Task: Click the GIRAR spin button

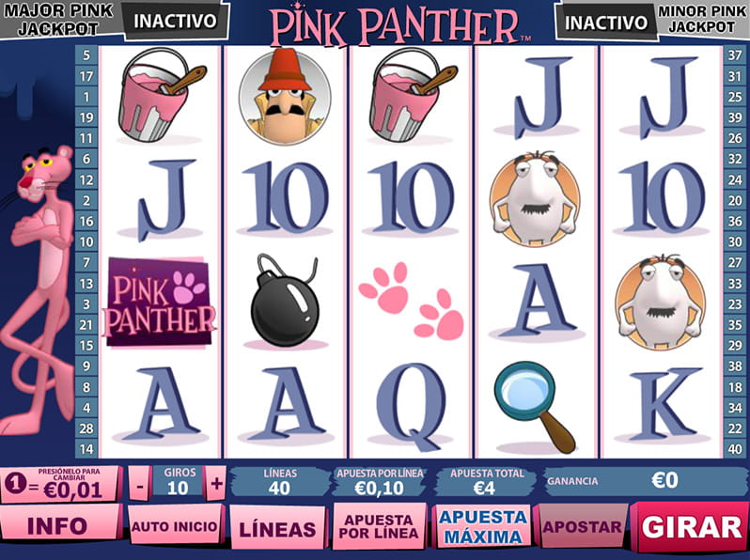Action: [x=691, y=526]
